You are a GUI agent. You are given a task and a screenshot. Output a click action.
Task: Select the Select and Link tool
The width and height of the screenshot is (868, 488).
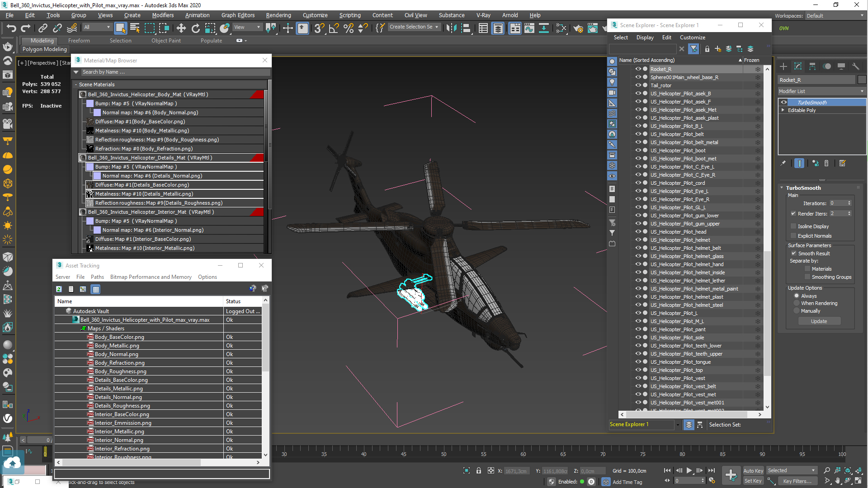click(42, 28)
